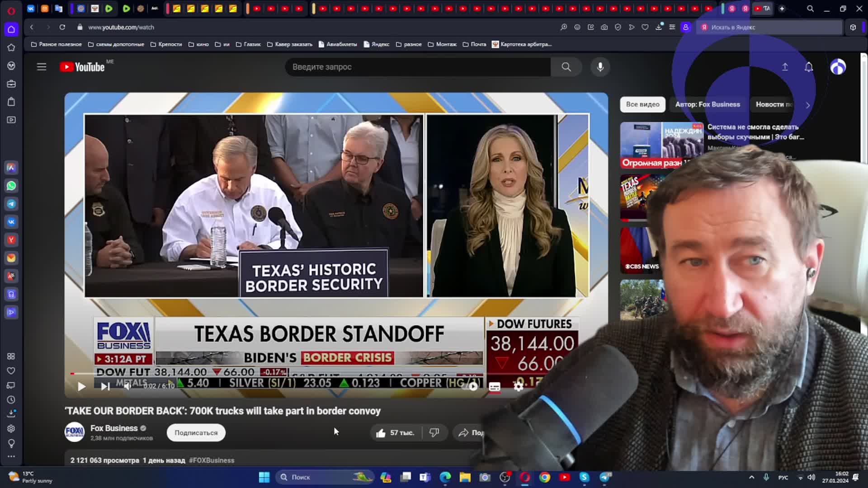
Task: Open the YouTube account avatar menu
Action: pos(838,67)
